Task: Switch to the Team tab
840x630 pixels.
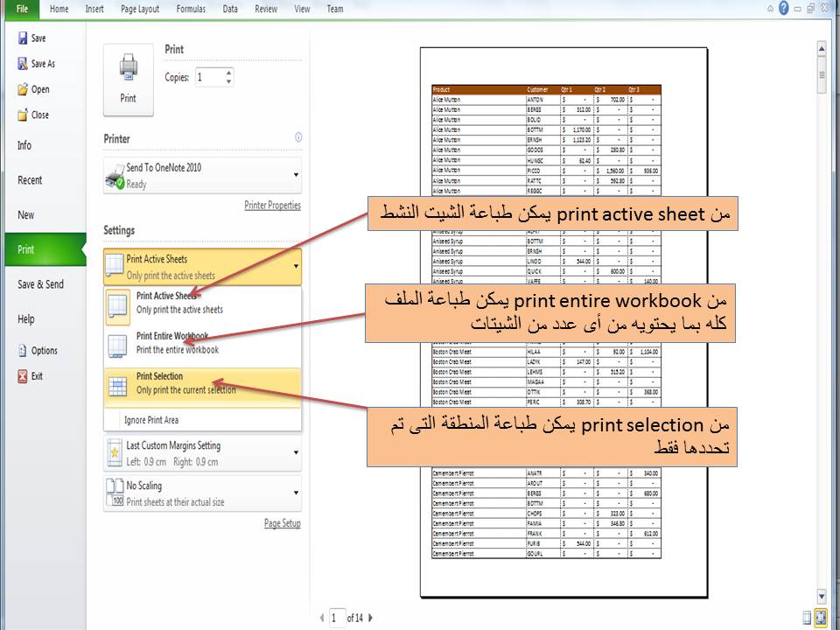Action: tap(335, 9)
